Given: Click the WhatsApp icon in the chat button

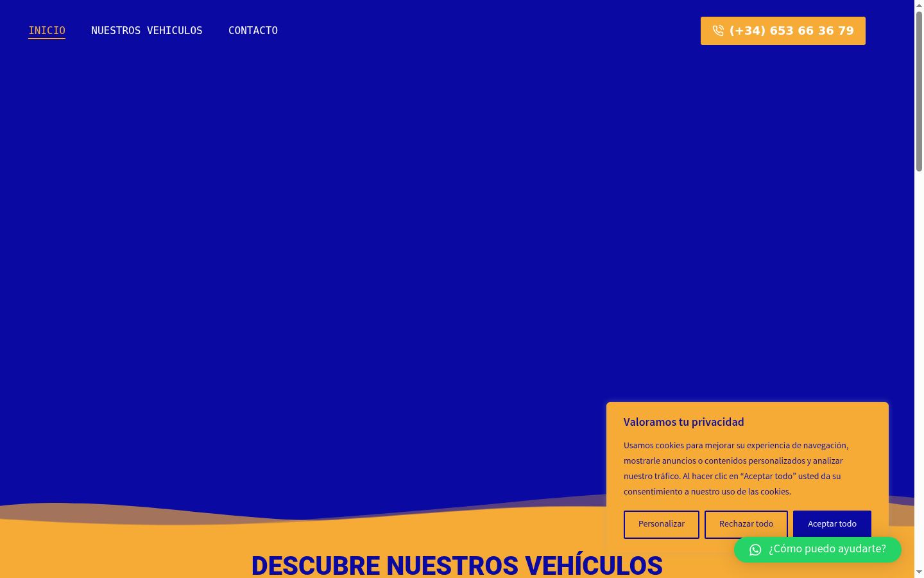Looking at the screenshot, I should click(x=755, y=550).
